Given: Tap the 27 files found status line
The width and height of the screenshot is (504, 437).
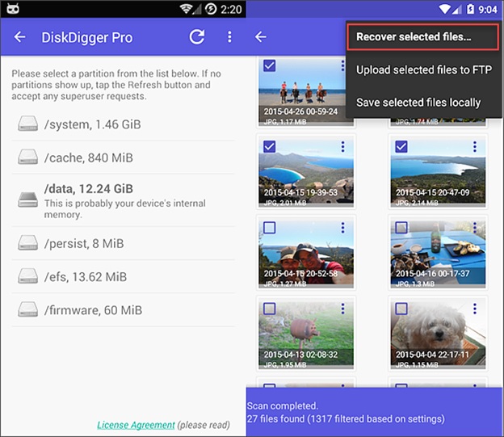Looking at the screenshot, I should (x=346, y=419).
